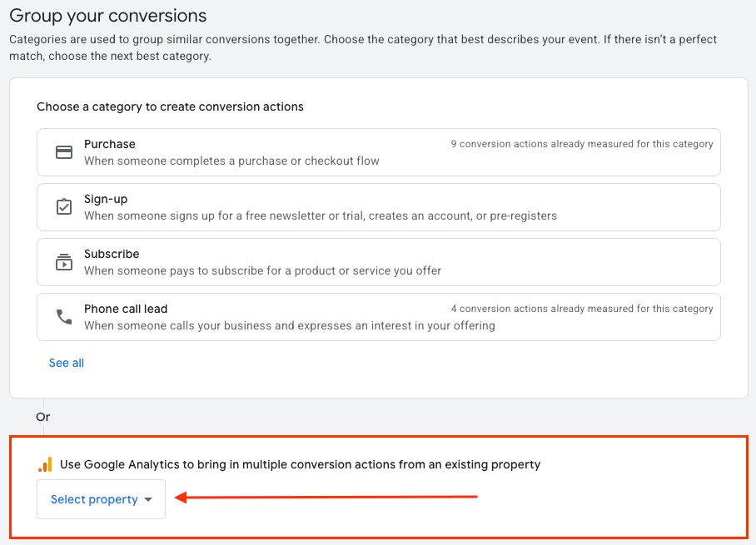Click the free newsletter or trial description
Screen dimensions: 756x545
[321, 216]
